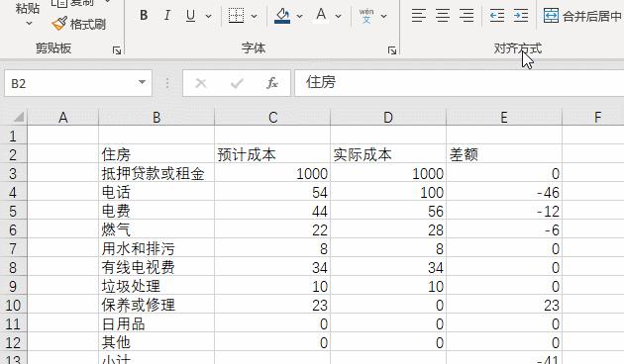Open font color dropdown arrow
The width and height of the screenshot is (624, 364).
pyautogui.click(x=339, y=16)
